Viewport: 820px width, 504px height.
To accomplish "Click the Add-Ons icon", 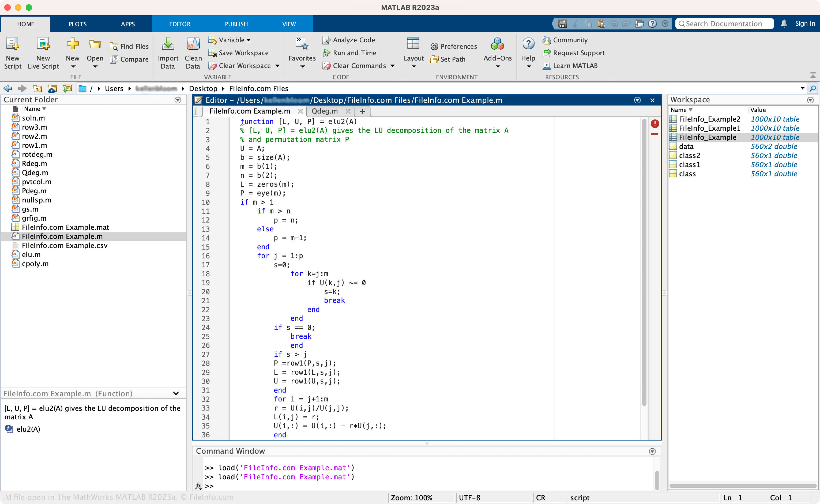I will tap(495, 50).
